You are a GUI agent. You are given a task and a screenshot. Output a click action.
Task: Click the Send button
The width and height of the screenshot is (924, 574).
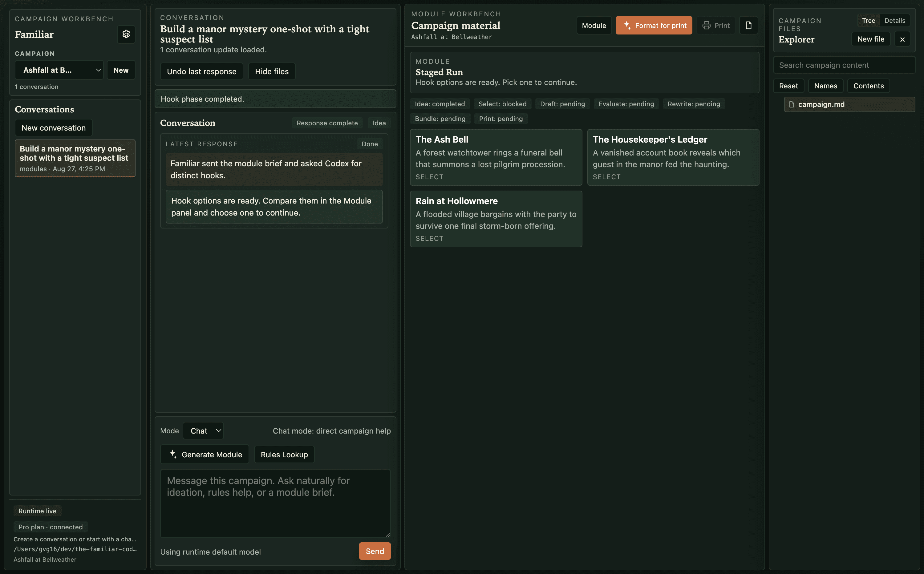tap(375, 551)
